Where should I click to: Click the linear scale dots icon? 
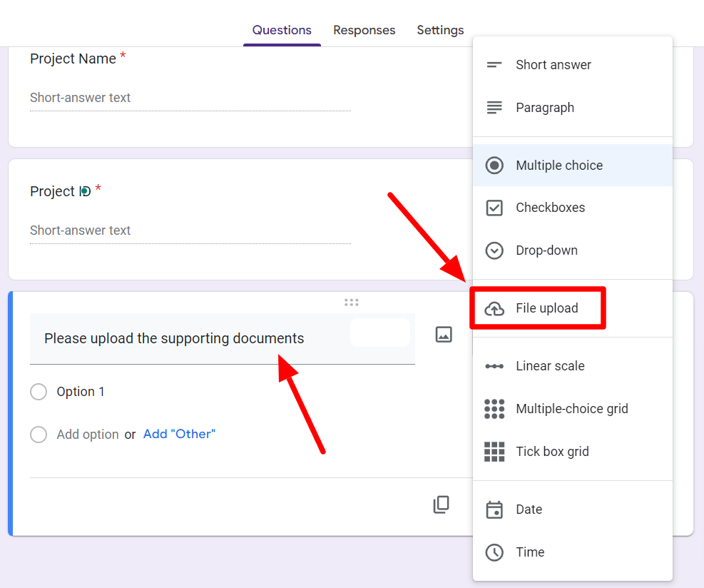[x=494, y=366]
